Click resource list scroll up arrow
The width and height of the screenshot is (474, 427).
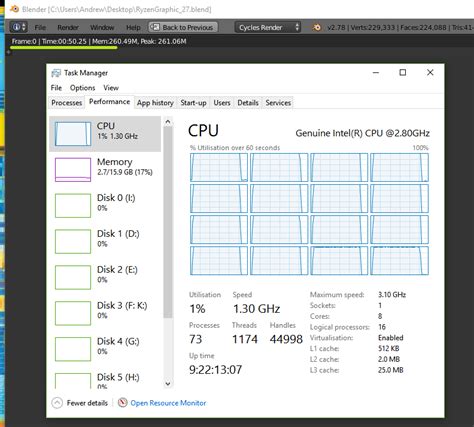(168, 122)
